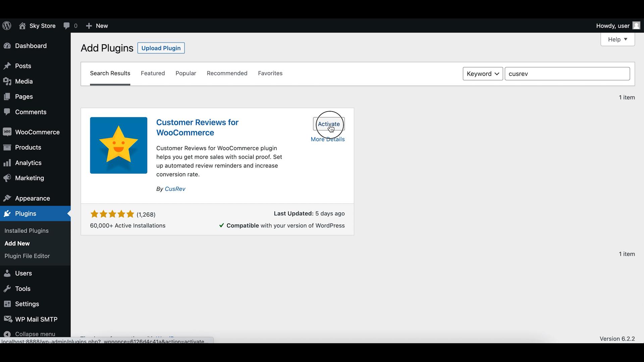Open Installed Plugins submenu item
This screenshot has height=362, width=644.
pyautogui.click(x=26, y=231)
